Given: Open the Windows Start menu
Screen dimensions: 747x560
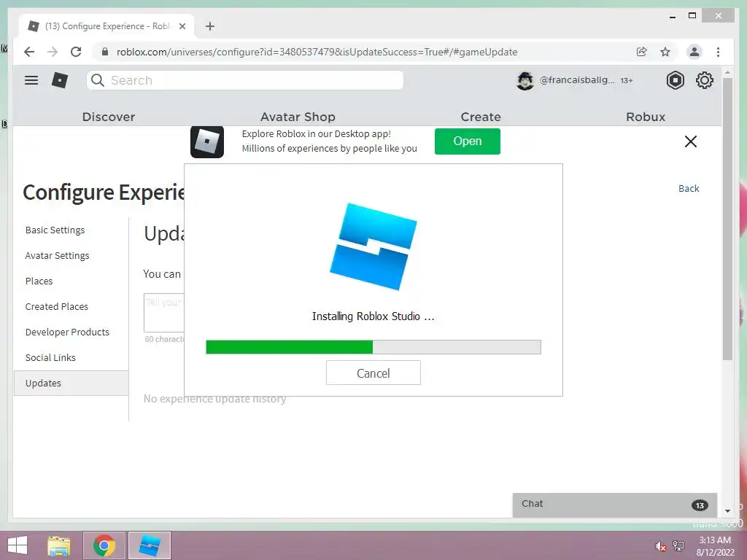Looking at the screenshot, I should [18, 545].
